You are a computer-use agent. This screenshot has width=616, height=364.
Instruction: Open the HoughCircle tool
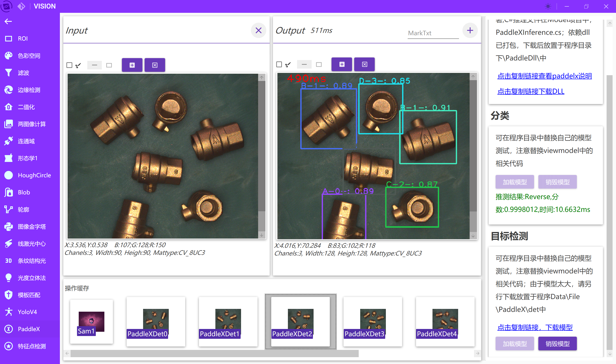coord(34,175)
